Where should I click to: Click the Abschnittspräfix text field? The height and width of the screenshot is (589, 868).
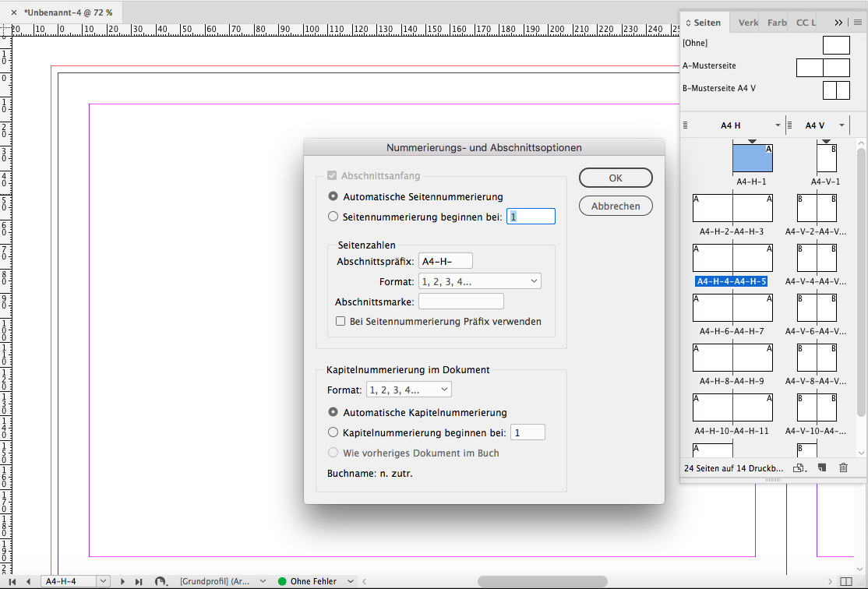coord(446,261)
